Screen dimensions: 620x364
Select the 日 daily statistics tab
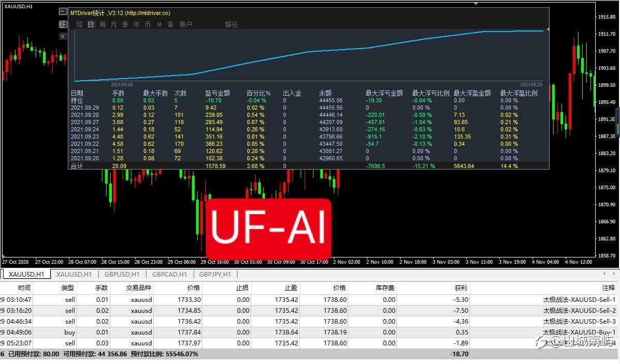[x=91, y=24]
